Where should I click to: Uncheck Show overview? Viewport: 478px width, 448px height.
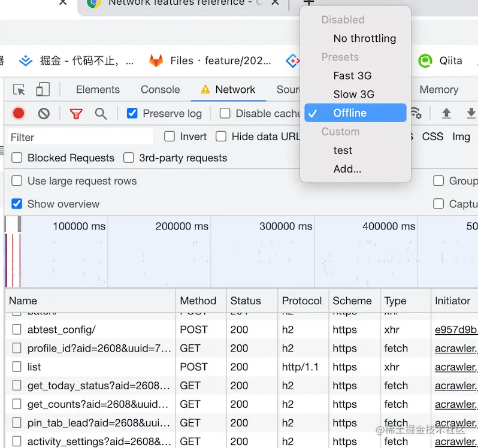(17, 204)
